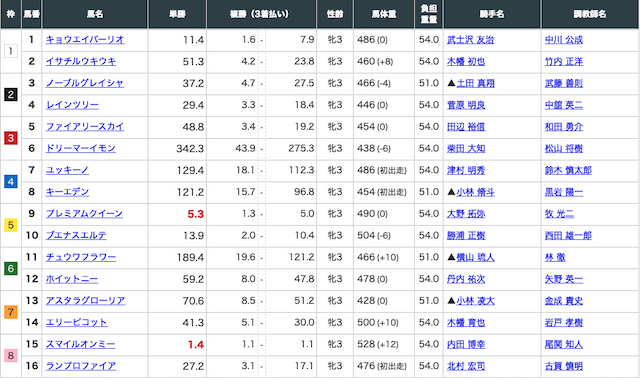Screen dimensions: 640x378
Task: Open trainer 矢野 英一 profile
Action: [564, 279]
